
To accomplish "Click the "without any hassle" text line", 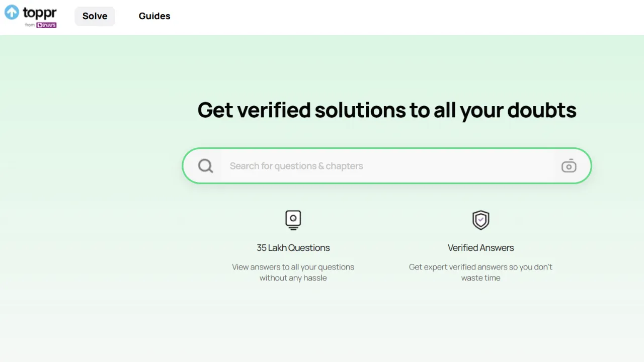I will pos(293,278).
